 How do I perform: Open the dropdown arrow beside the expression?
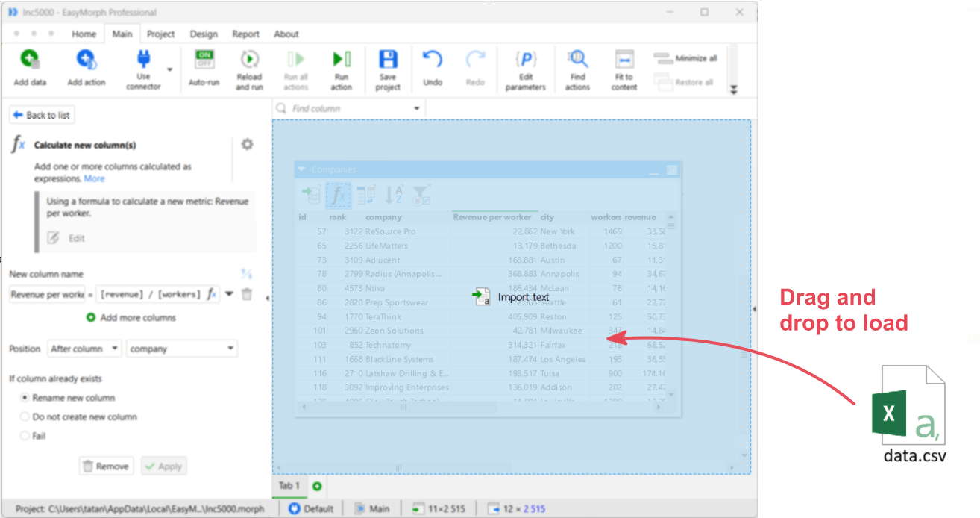229,294
